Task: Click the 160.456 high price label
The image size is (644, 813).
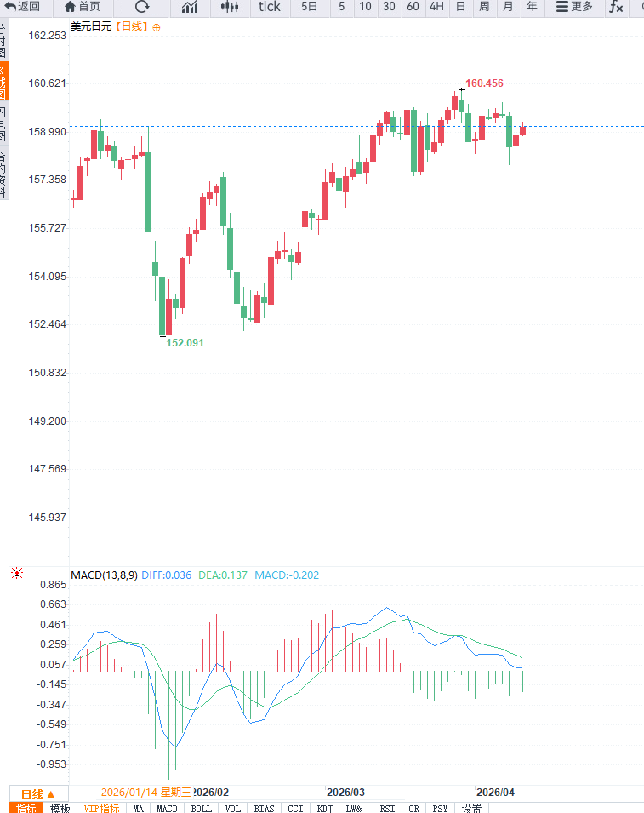Action: (x=484, y=83)
